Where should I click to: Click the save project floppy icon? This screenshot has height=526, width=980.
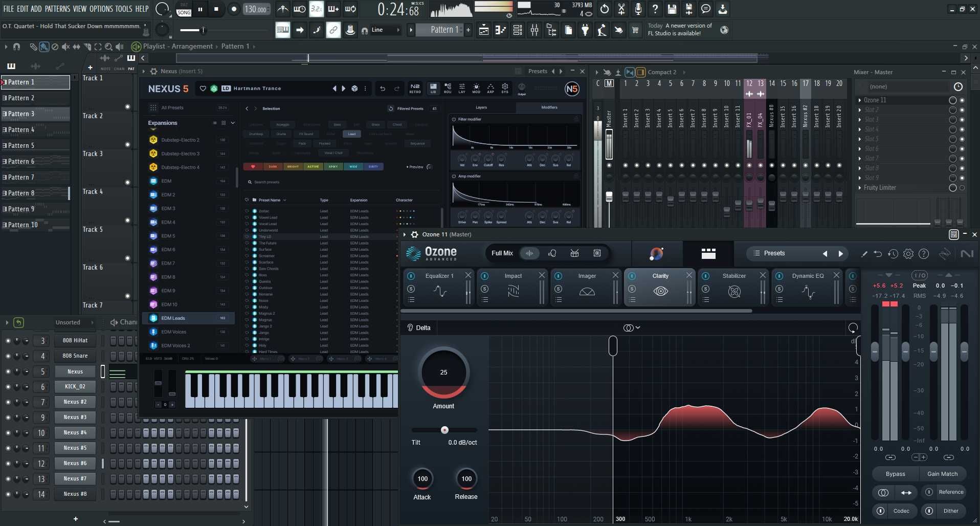(672, 9)
